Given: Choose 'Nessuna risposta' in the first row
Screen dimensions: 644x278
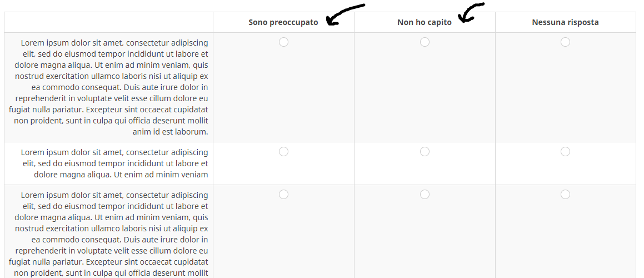Looking at the screenshot, I should pyautogui.click(x=565, y=42).
